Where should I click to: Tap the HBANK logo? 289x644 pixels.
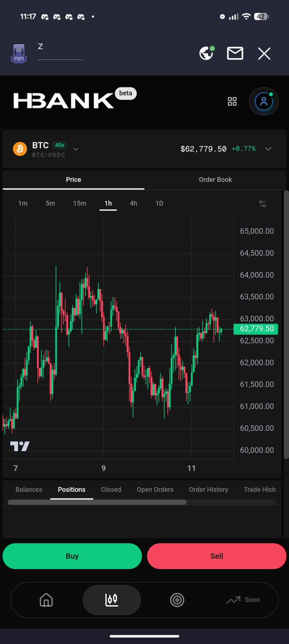click(x=63, y=101)
